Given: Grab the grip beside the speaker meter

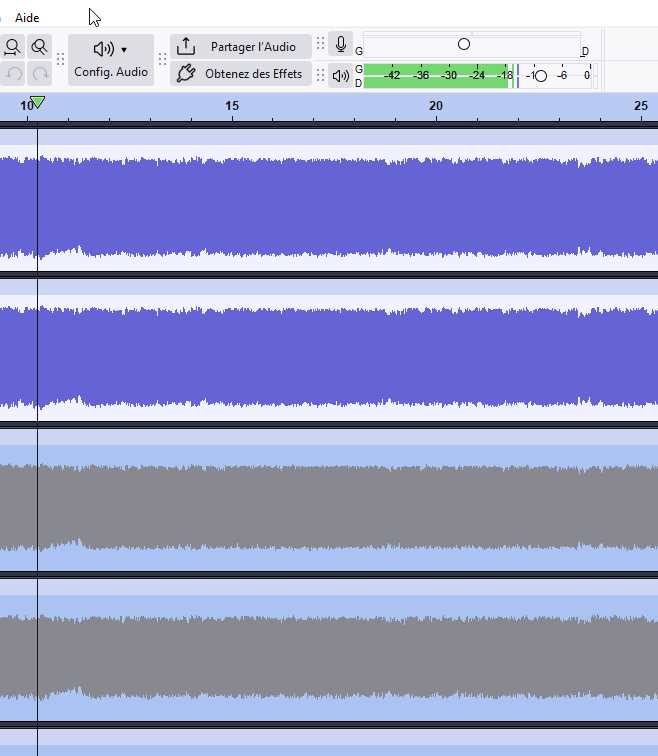Looking at the screenshot, I should click(x=321, y=75).
